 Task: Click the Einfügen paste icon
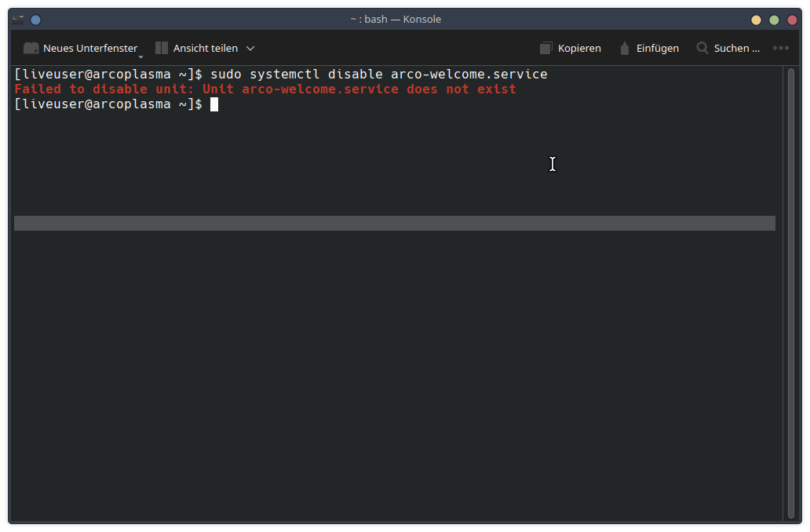[x=625, y=48]
